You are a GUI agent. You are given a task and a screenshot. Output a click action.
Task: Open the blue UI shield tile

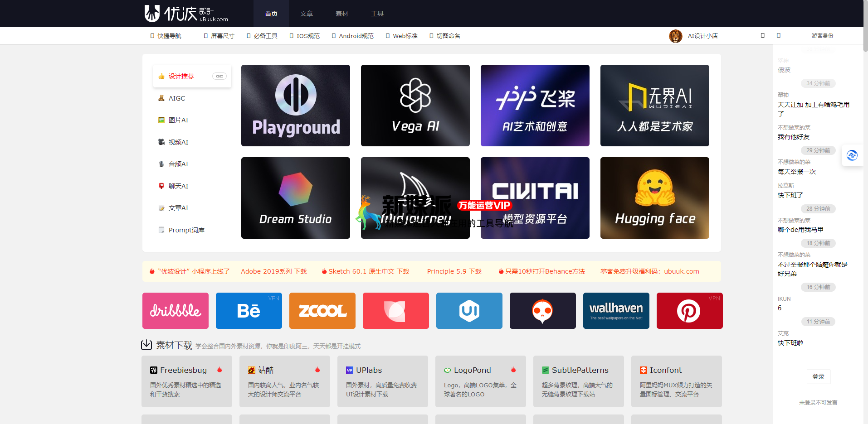469,311
